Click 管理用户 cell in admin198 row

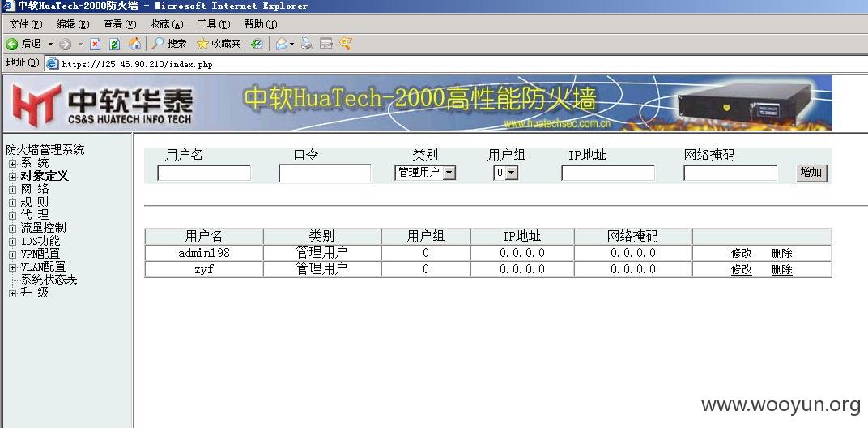pyautogui.click(x=322, y=254)
